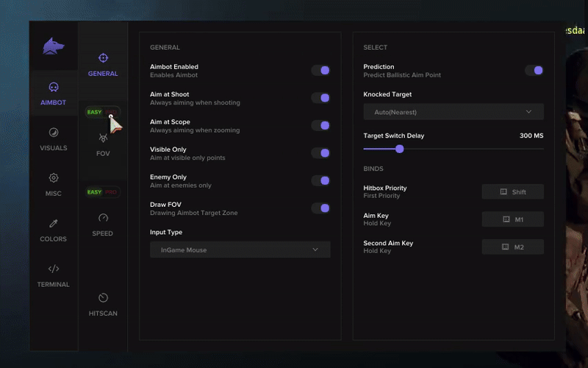The width and height of the screenshot is (588, 368).
Task: Click the Second Aim Key M2 bind
Action: click(513, 247)
